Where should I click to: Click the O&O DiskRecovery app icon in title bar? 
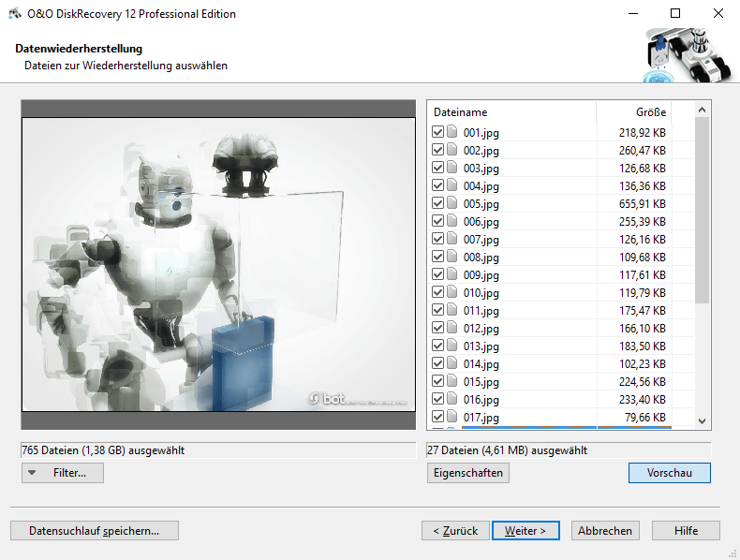click(x=15, y=14)
